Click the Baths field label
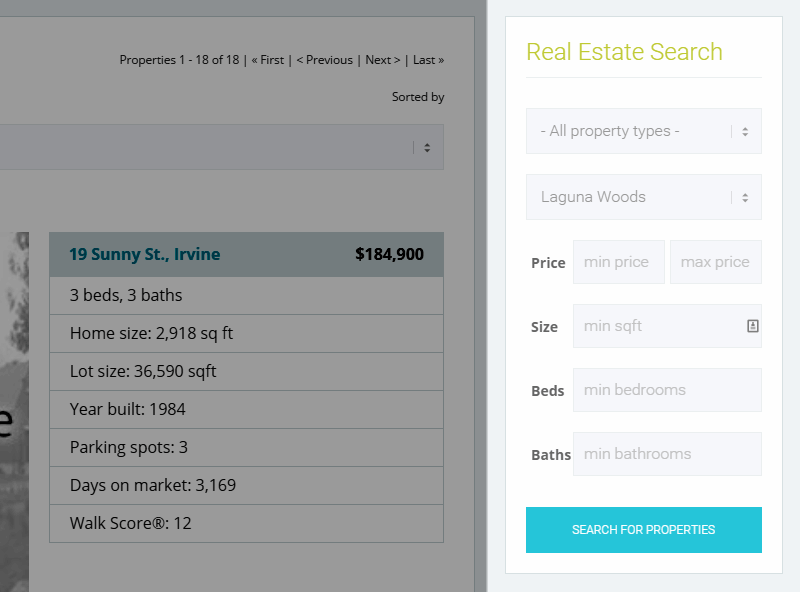Image resolution: width=800 pixels, height=592 pixels. click(551, 455)
